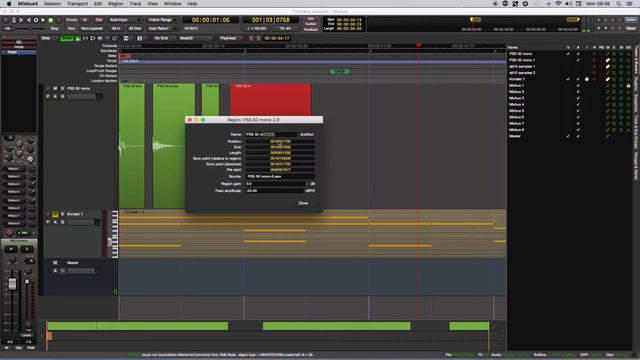Screen dimensions: 640x360
Task: Switch to the Editor window button
Action: 631,20
